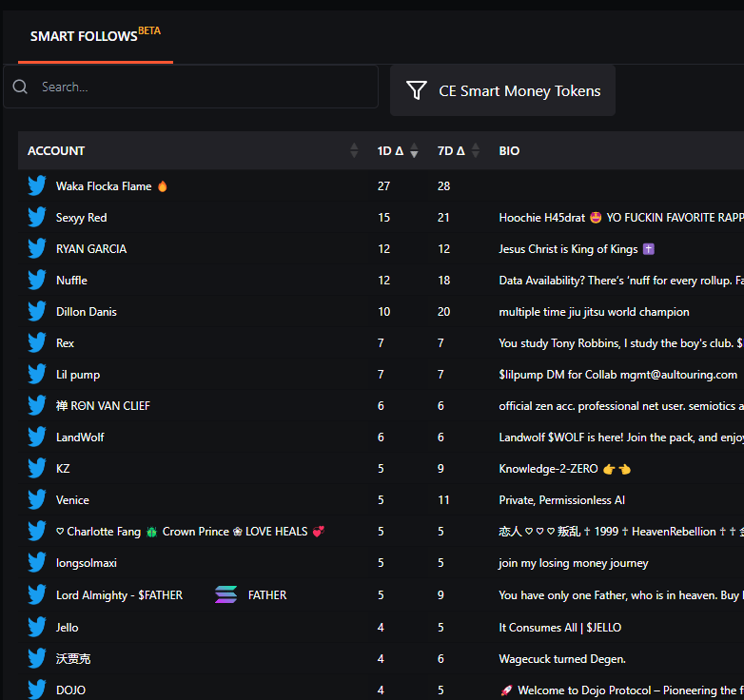The width and height of the screenshot is (744, 700).
Task: Sort by 7D delta column arrows
Action: [x=476, y=150]
